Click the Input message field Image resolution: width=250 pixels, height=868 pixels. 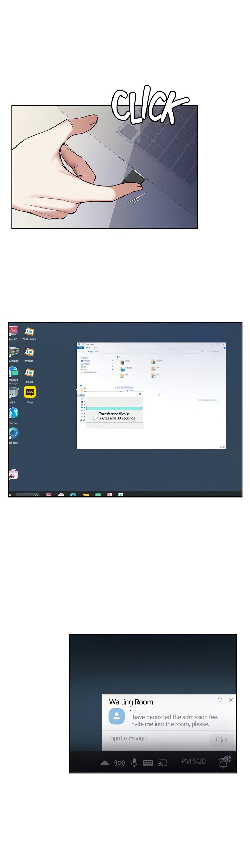156,738
